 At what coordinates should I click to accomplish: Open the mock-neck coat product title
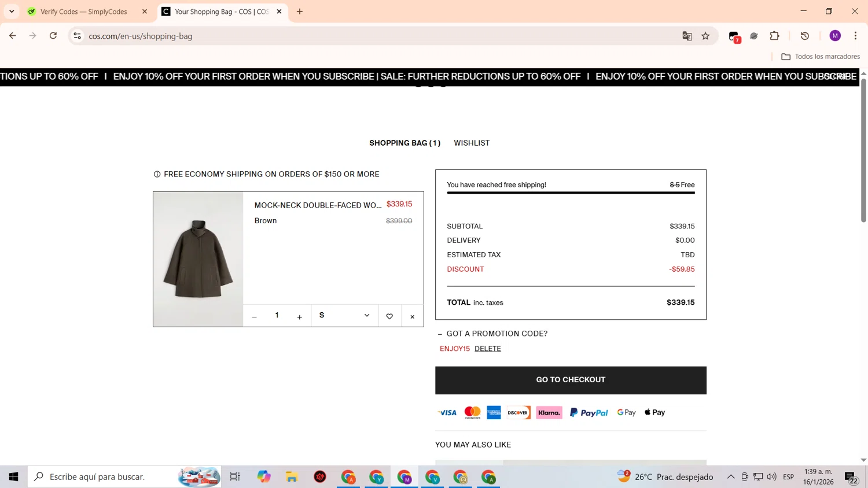coord(318,205)
